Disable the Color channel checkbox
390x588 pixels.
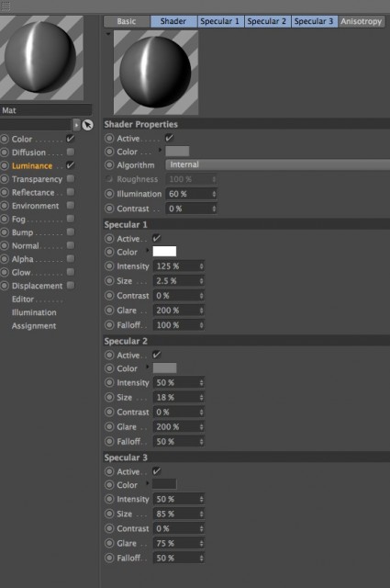tap(70, 139)
